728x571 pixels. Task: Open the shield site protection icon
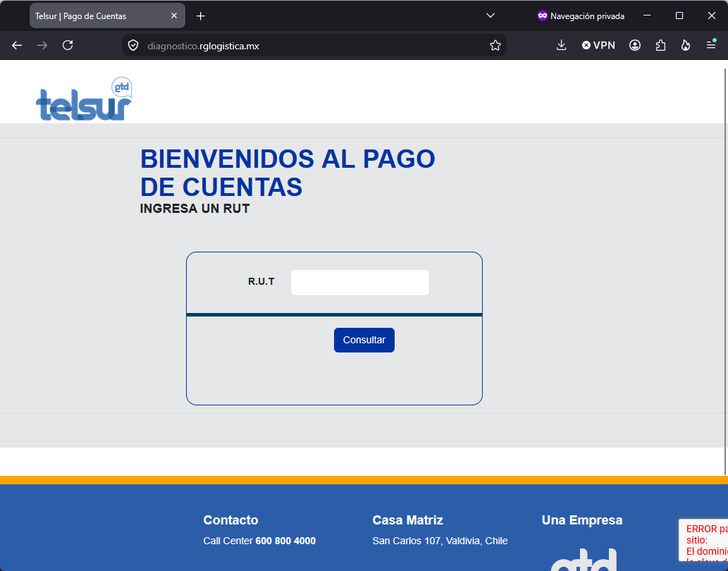(x=133, y=46)
